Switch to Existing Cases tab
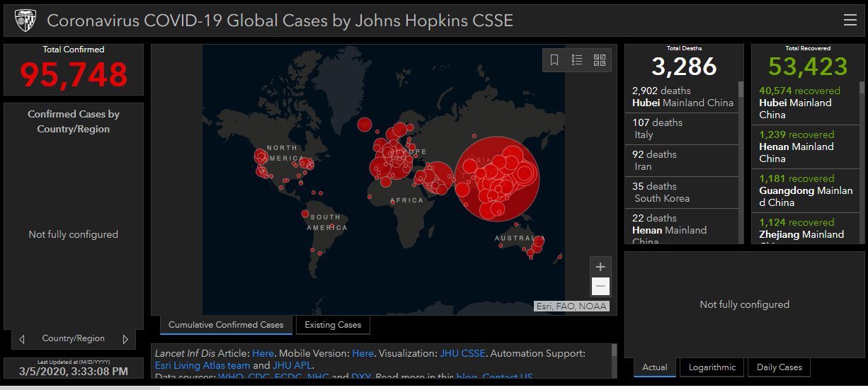The image size is (868, 390). [x=333, y=325]
